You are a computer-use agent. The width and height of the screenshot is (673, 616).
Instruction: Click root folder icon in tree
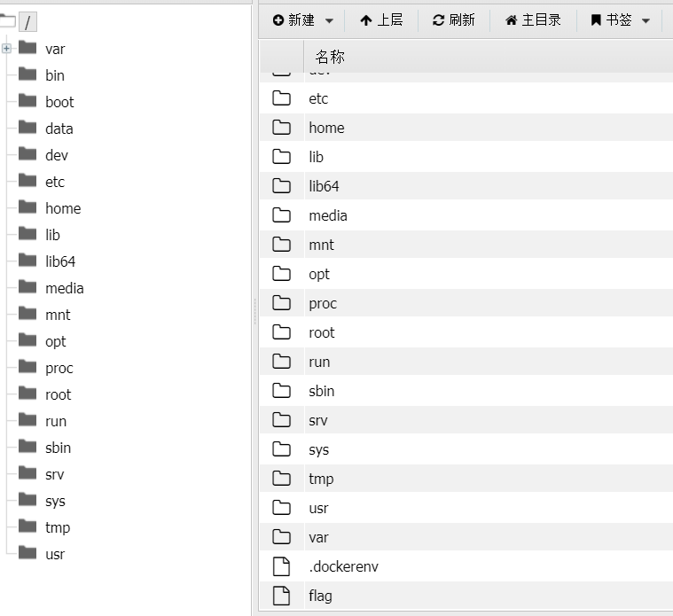click(x=27, y=394)
